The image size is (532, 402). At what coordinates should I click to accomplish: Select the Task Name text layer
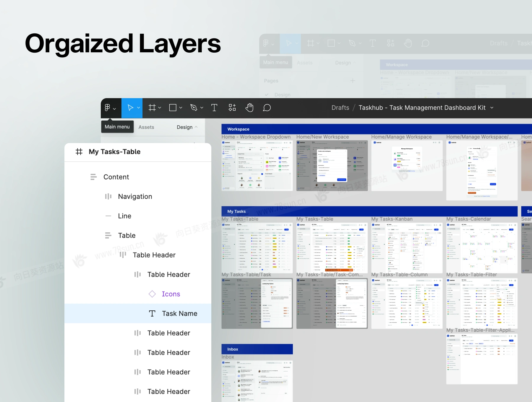pos(179,313)
